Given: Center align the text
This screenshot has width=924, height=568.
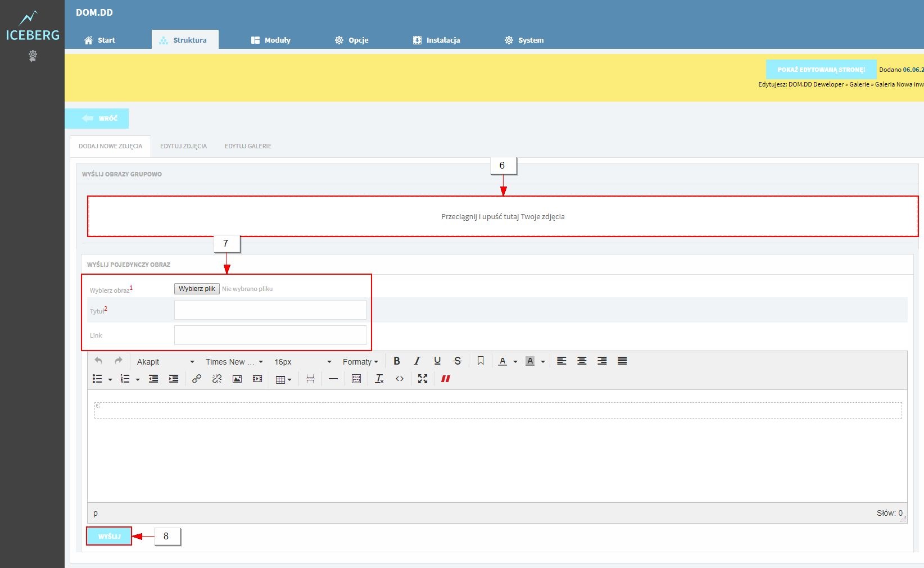Looking at the screenshot, I should (x=582, y=361).
